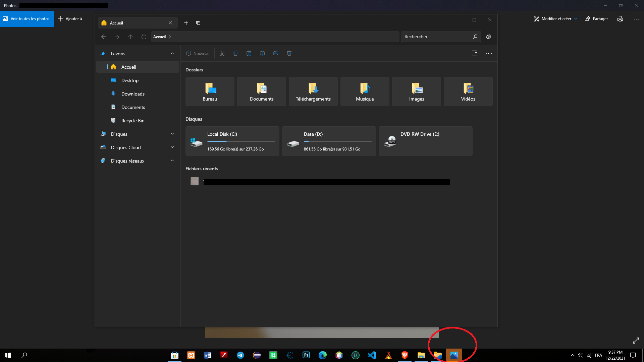Open the Téléchargements folder tile
Screen dimensions: 644x362
click(x=313, y=92)
